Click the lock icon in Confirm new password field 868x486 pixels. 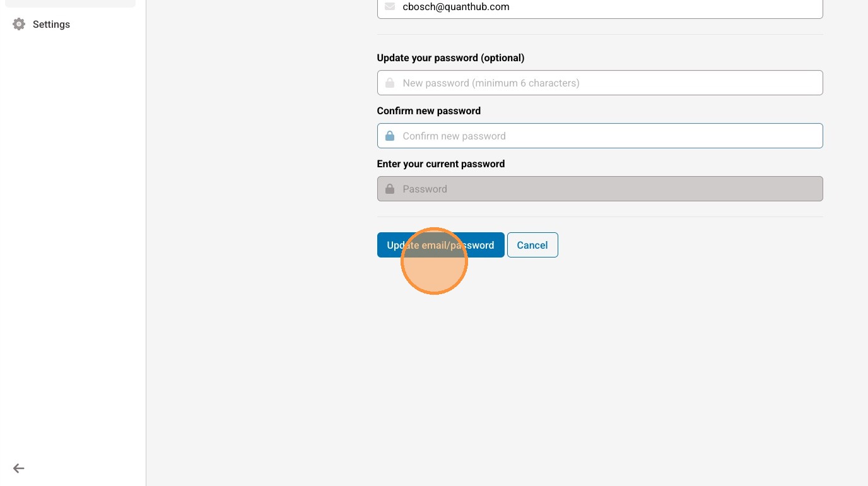click(390, 136)
